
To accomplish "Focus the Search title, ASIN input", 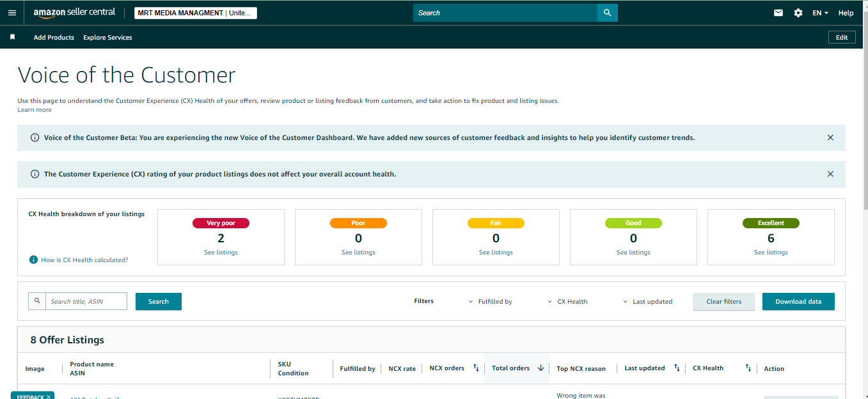I will [86, 301].
